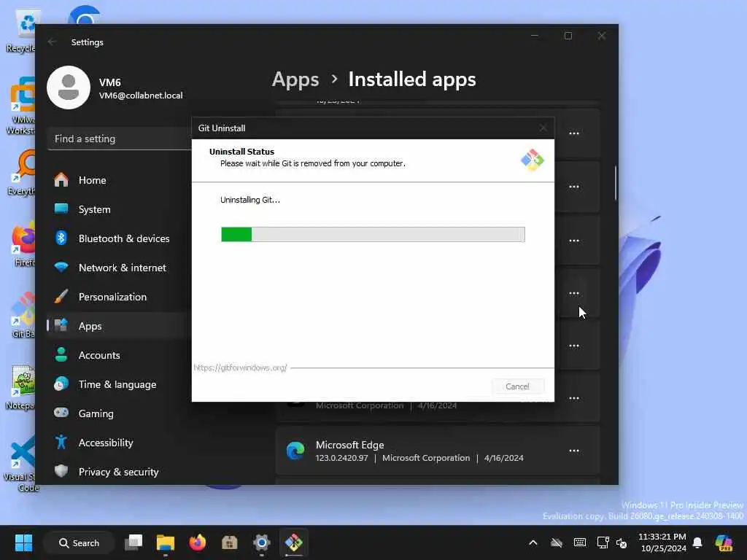The height and width of the screenshot is (560, 747).
Task: Click the Home house icon
Action: 61,180
